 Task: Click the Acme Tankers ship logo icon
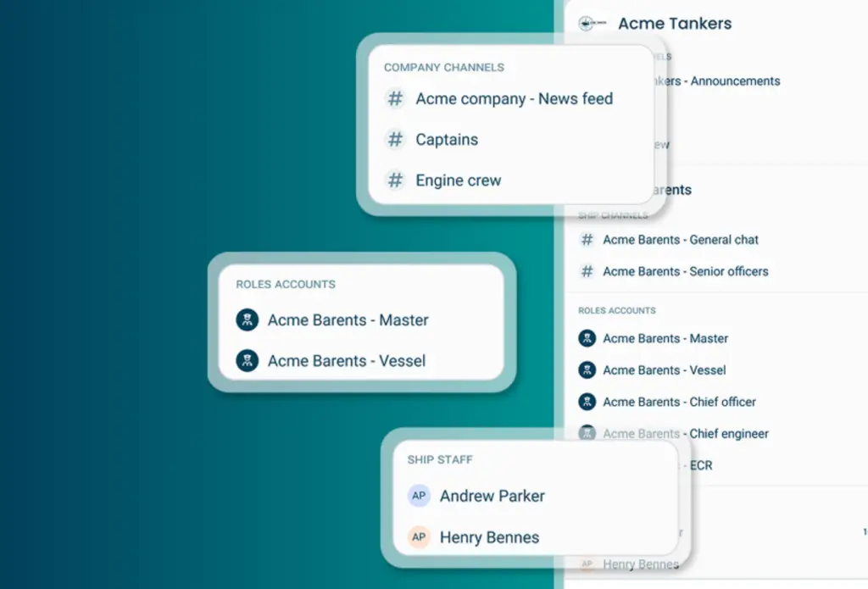(591, 23)
